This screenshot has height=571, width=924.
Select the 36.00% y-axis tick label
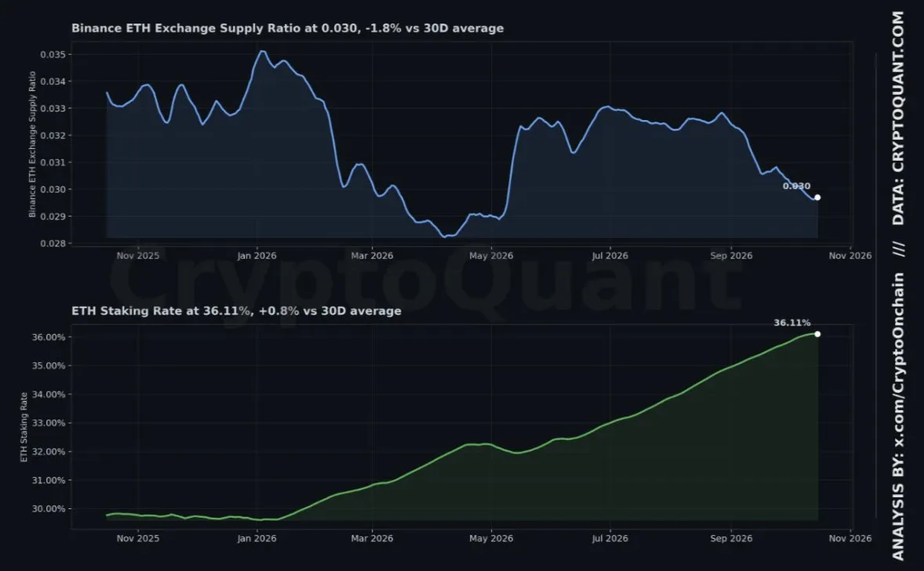(x=49, y=337)
